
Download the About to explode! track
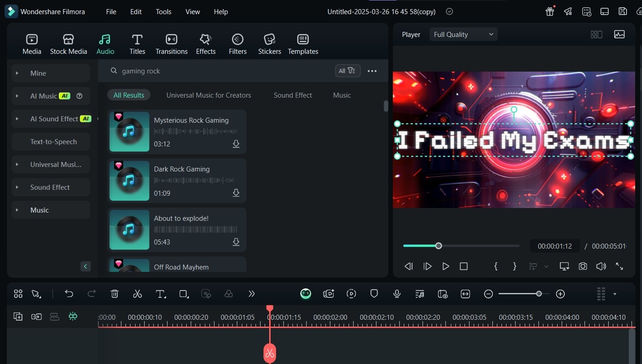click(x=236, y=242)
